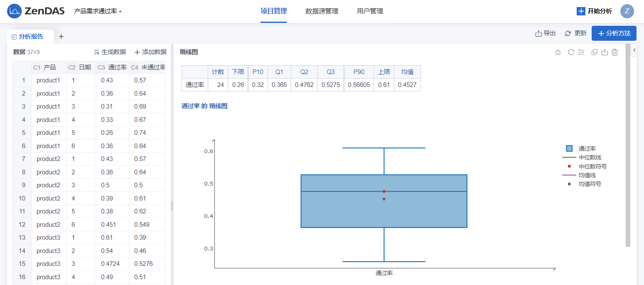Select column header C4 未通过率
The height and width of the screenshot is (285, 644).
[147, 67]
